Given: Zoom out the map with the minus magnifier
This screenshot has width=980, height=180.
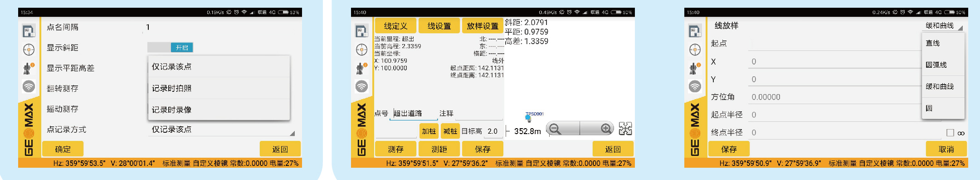Looking at the screenshot, I should tap(555, 129).
